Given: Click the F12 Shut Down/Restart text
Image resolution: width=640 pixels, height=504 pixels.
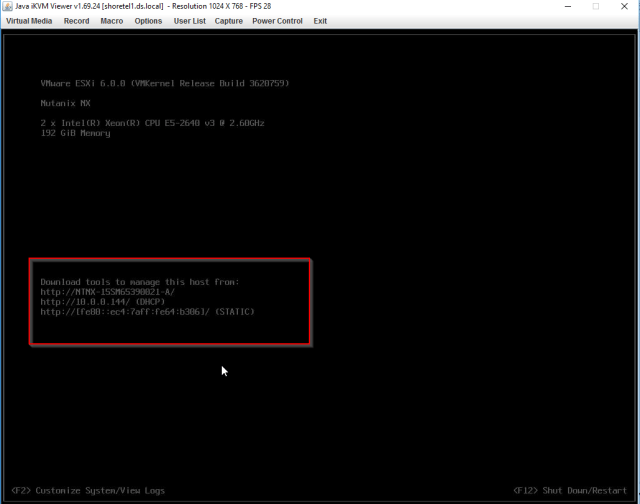Looking at the screenshot, I should point(570,491).
